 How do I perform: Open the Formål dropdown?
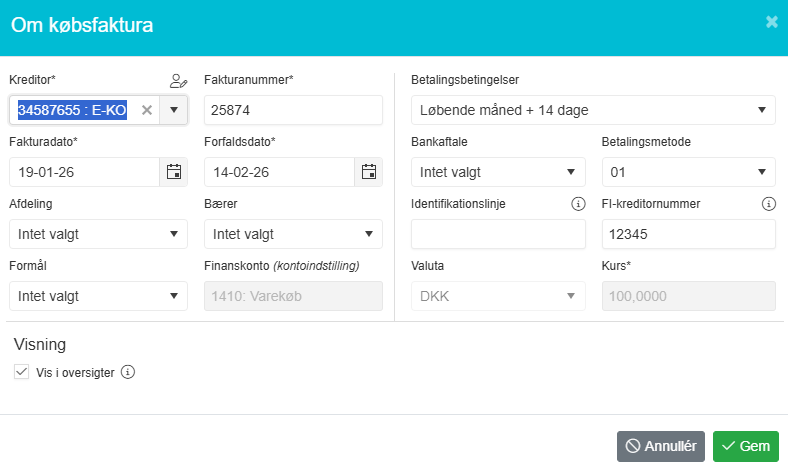pyautogui.click(x=98, y=296)
